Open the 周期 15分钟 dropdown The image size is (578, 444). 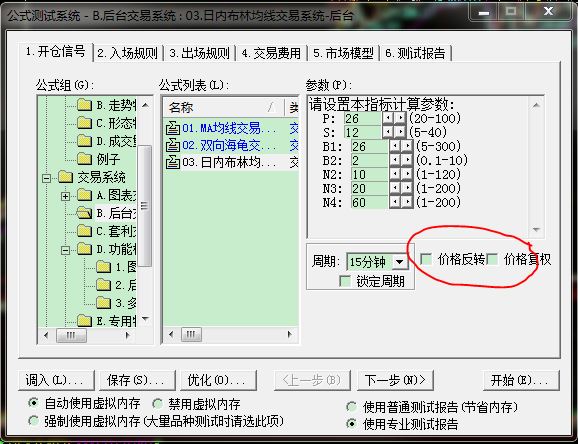coord(400,262)
